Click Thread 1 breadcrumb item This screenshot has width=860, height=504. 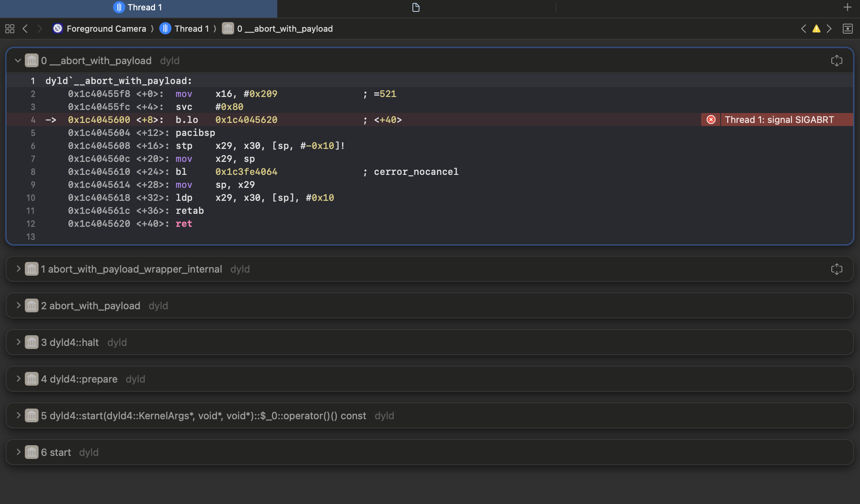tap(191, 29)
